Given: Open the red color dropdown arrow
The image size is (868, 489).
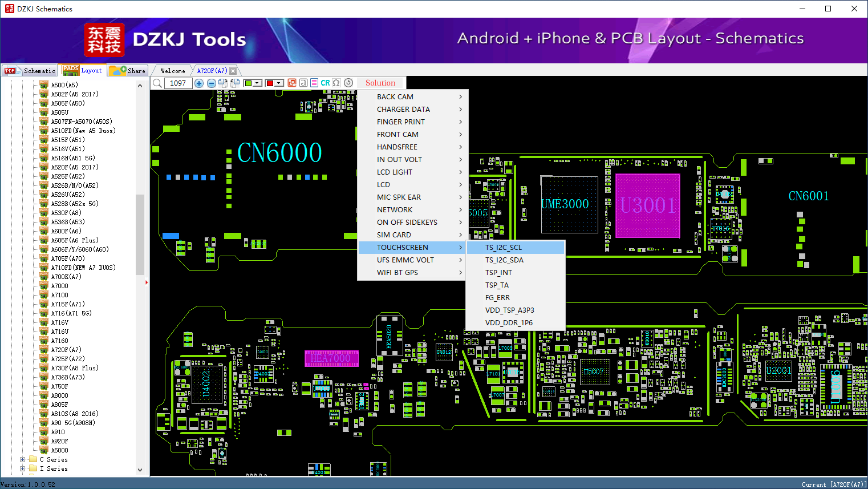Looking at the screenshot, I should pyautogui.click(x=279, y=83).
